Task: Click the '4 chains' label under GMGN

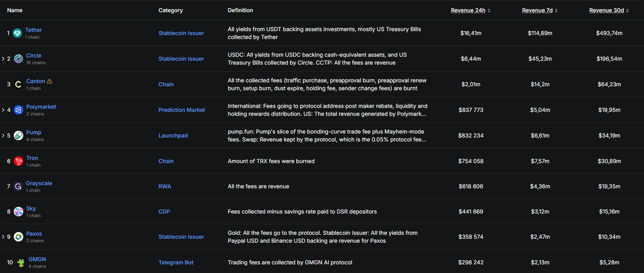Action: click(37, 267)
